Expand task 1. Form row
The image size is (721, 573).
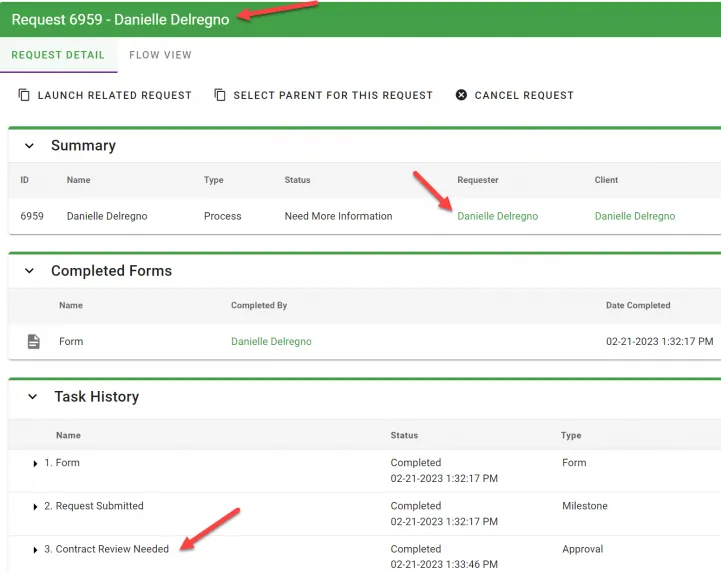[36, 464]
